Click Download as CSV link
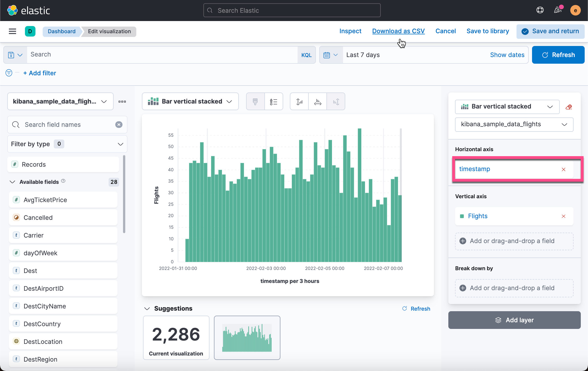The height and width of the screenshot is (371, 588). tap(398, 31)
